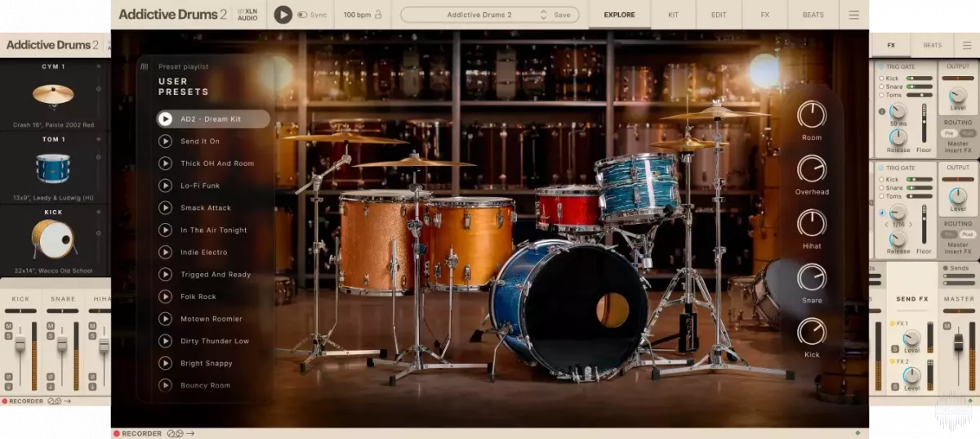Click the Snare knob in the Explore panel
Viewport: 980px width, 439px height.
[812, 277]
